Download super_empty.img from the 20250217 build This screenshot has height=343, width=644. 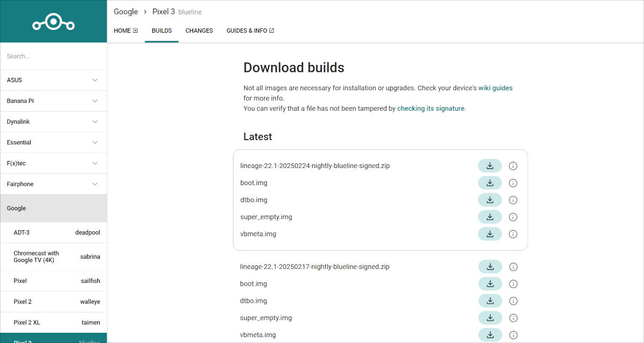[490, 318]
